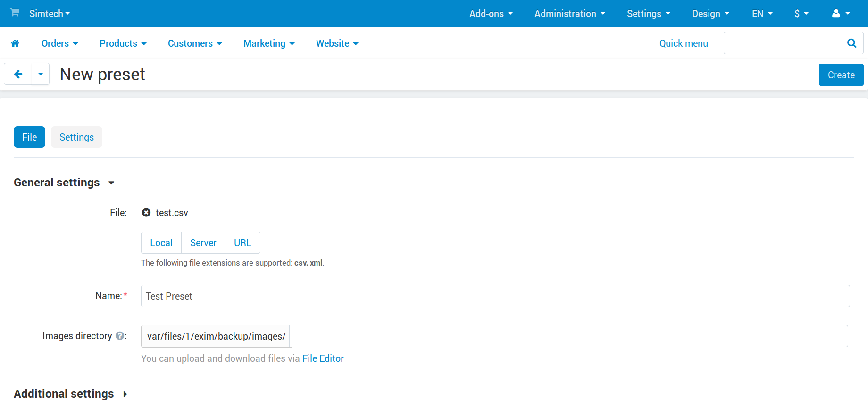Open the Design menu
Screen dimensions: 868x408
711,14
